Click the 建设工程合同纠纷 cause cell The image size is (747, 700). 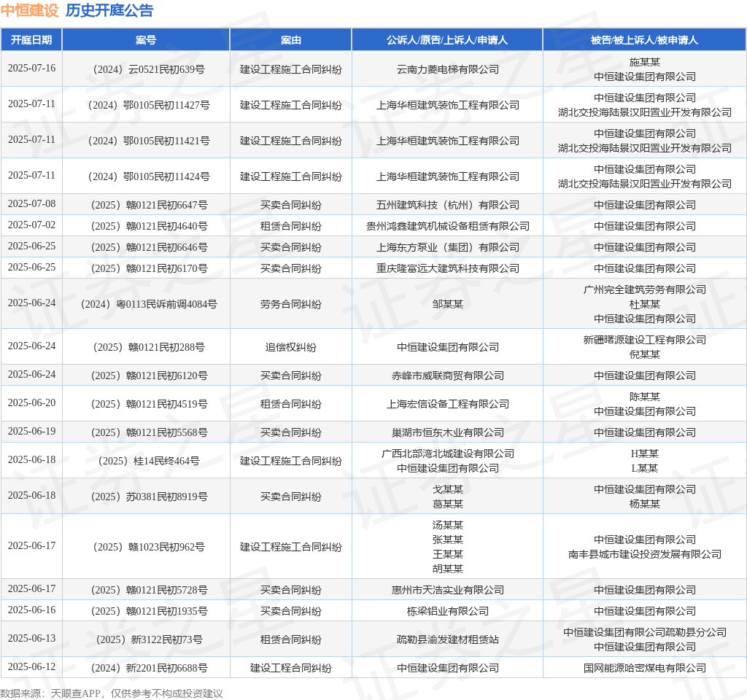[290, 668]
